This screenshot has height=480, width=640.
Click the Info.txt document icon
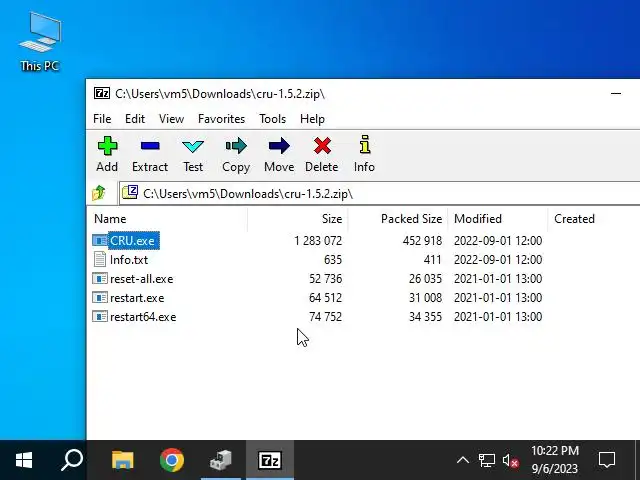click(x=100, y=260)
